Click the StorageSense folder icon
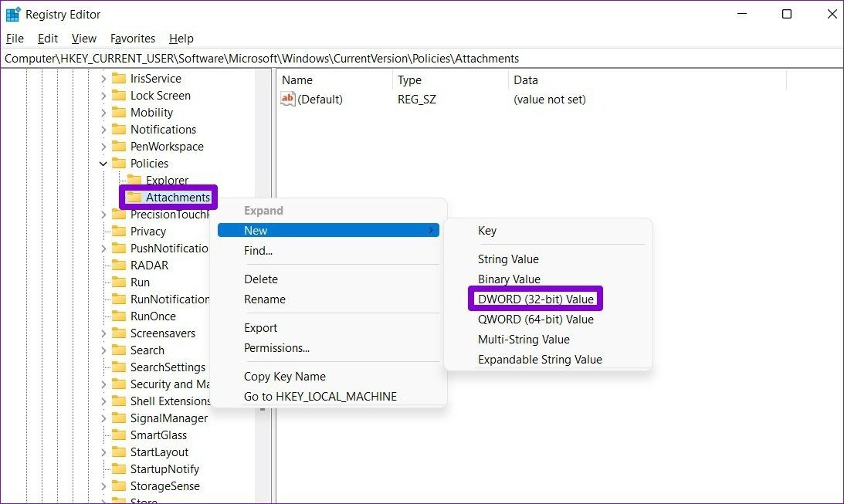Screen dimensions: 844x504 coord(118,486)
